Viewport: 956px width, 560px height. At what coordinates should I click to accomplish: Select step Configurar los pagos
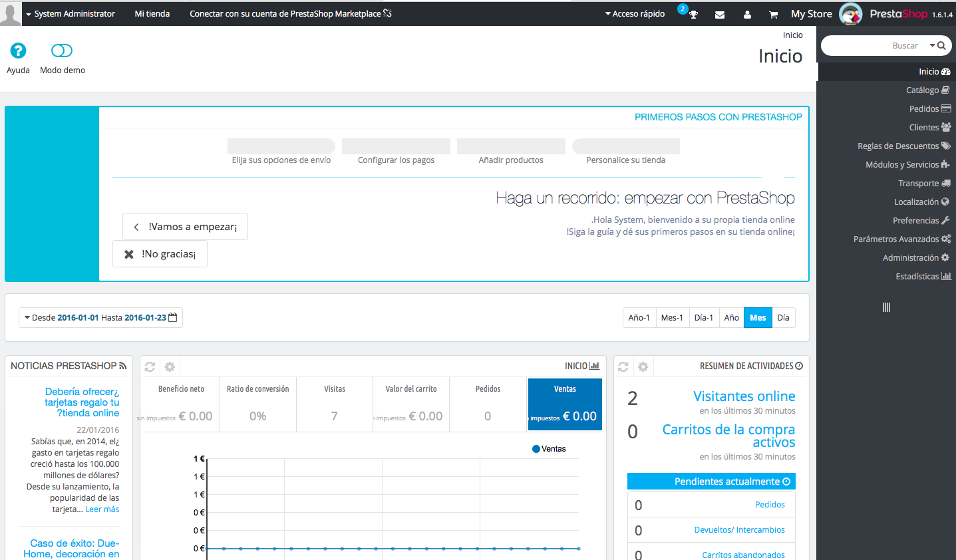pos(396,152)
